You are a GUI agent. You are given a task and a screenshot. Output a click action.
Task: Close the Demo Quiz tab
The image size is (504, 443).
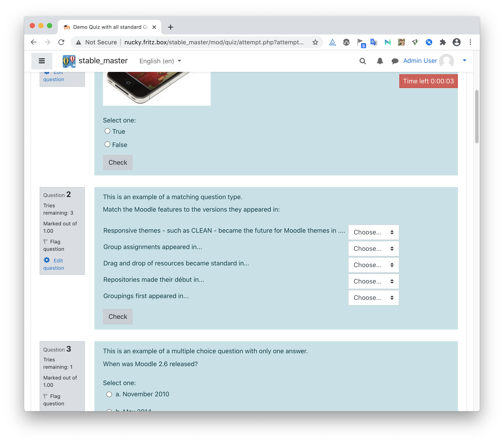click(154, 27)
